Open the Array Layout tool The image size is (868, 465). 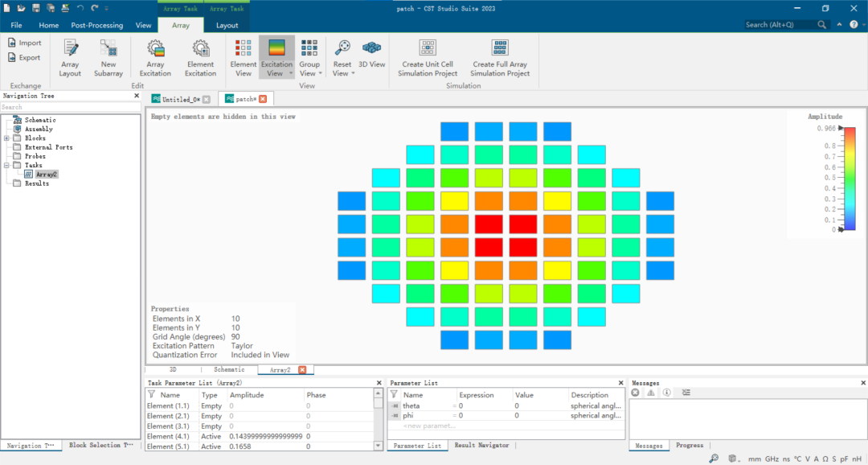(70, 58)
